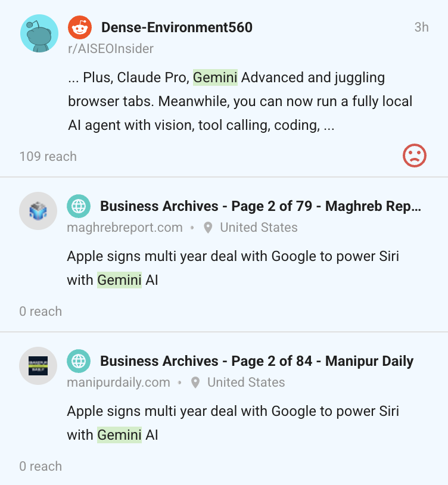Click the globe icon beside Manipur Daily
The width and height of the screenshot is (448, 485).
pyautogui.click(x=79, y=361)
